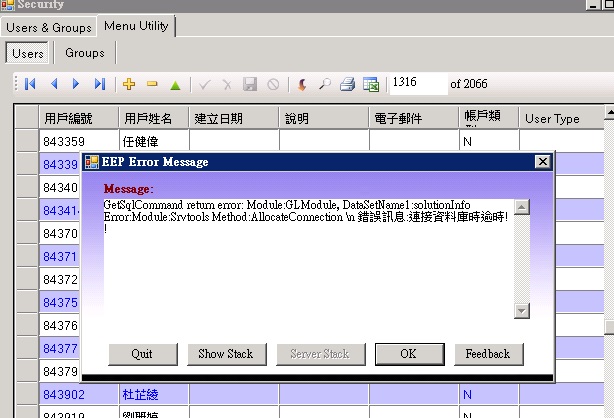Screen dimensions: 614x418
Task: Switch to Users & Groups tab
Action: tap(49, 27)
